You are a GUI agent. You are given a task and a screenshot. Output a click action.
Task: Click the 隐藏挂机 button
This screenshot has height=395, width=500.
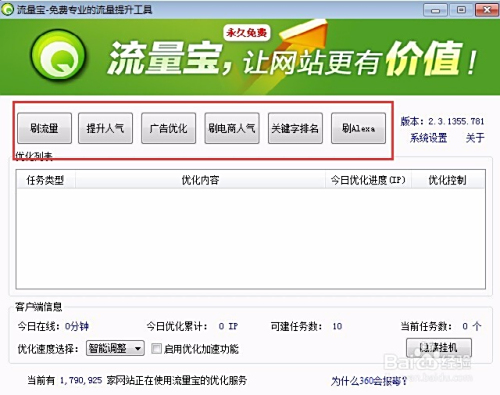(439, 348)
